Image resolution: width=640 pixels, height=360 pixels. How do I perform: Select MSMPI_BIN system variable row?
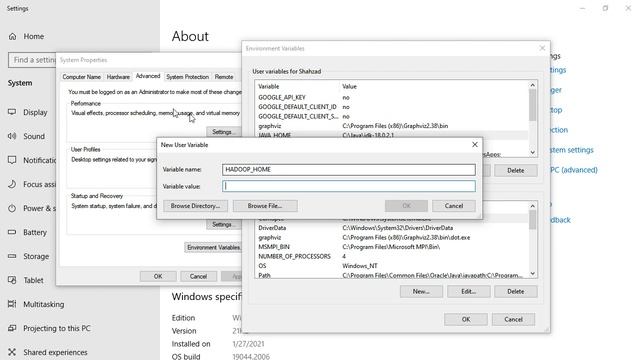coord(392,247)
